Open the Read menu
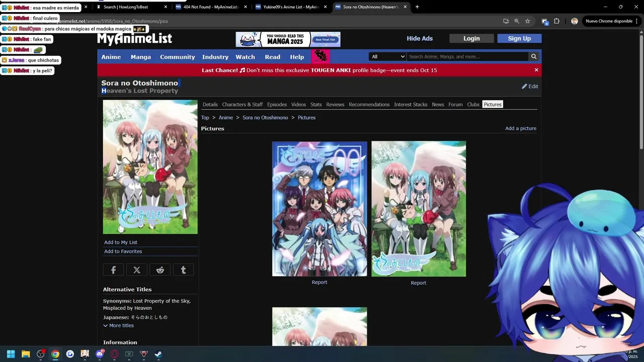644x362 pixels. click(273, 57)
